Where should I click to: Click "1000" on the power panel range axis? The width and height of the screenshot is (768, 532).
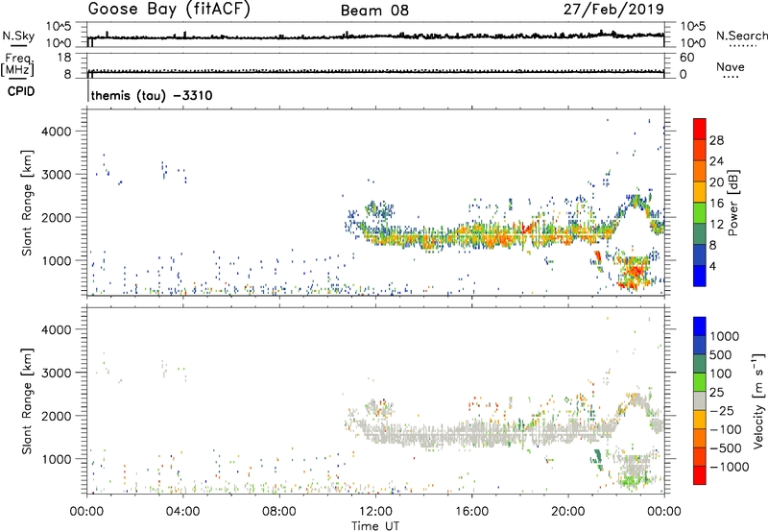(57, 260)
